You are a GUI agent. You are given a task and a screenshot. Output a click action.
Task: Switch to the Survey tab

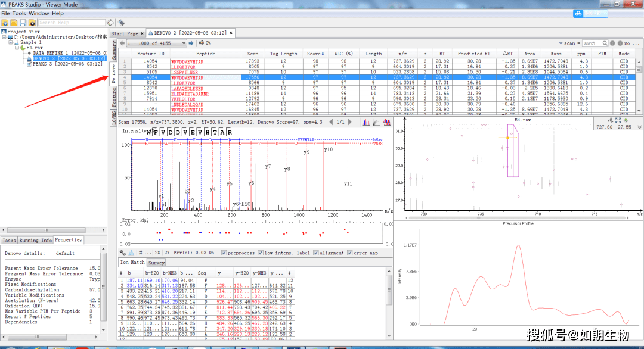156,263
